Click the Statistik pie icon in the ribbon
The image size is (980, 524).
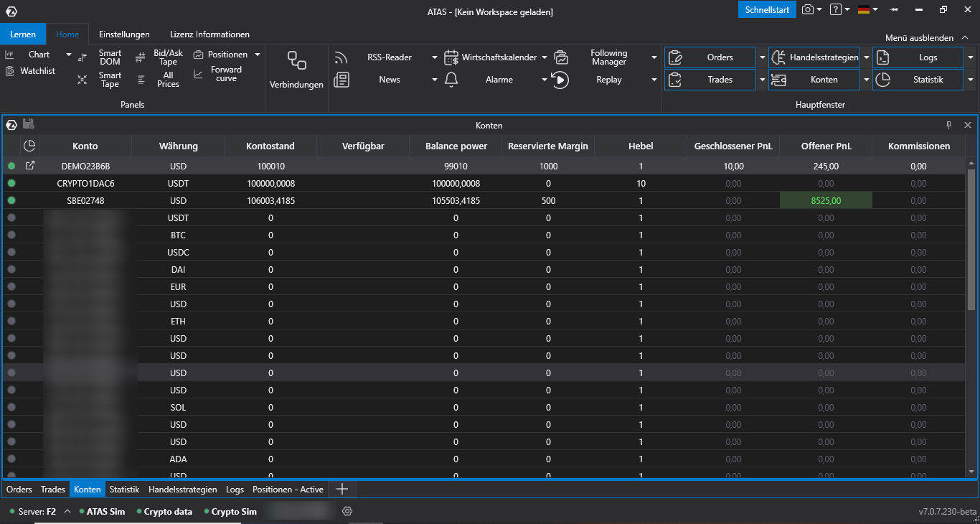[883, 80]
